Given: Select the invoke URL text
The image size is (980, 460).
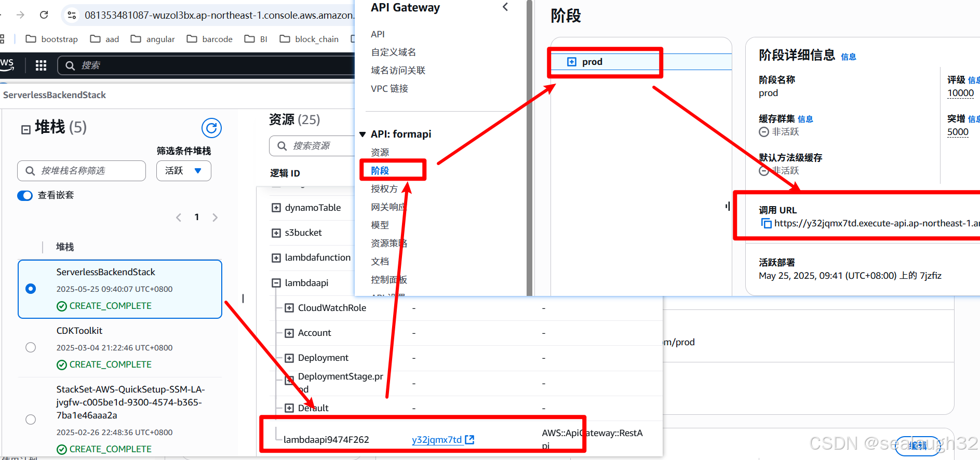Looking at the screenshot, I should pos(877,223).
